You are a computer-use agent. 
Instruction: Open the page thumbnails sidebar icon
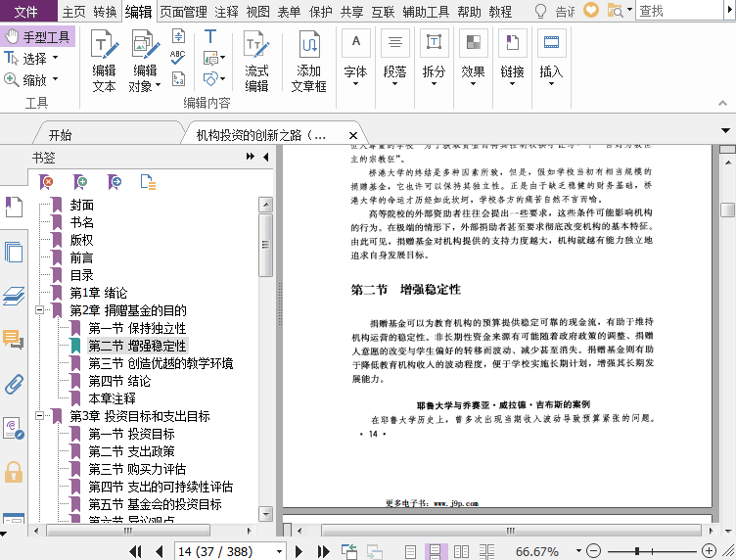pyautogui.click(x=14, y=252)
